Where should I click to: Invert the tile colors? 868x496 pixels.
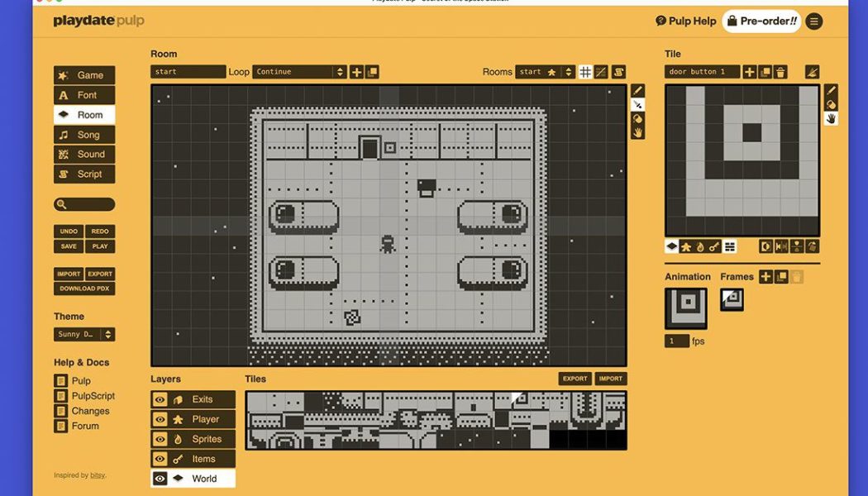coord(765,246)
